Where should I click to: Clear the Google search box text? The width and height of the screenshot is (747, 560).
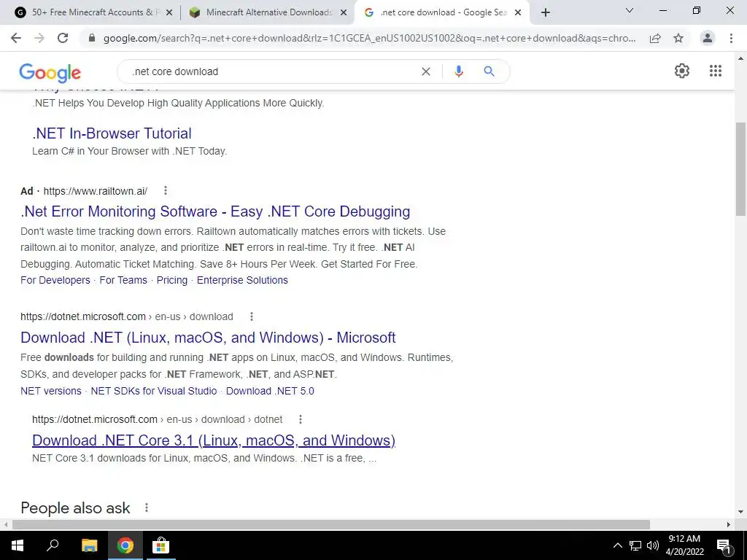[x=426, y=71]
